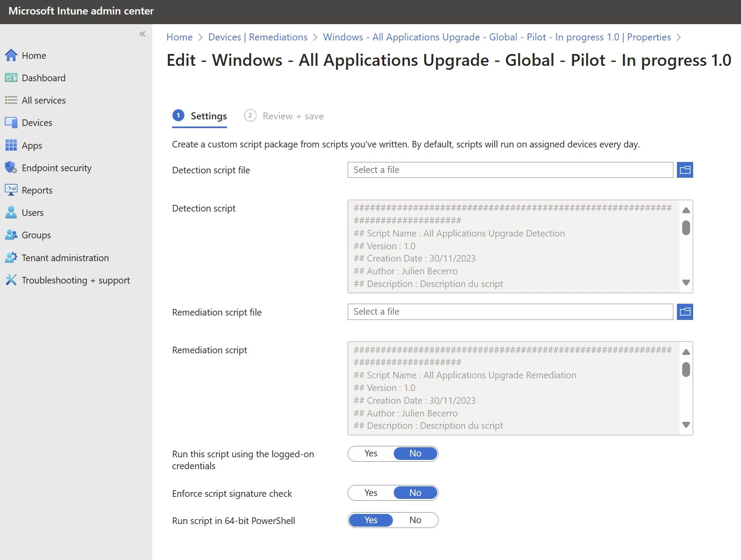Open Dashboard via its chart icon

11,78
